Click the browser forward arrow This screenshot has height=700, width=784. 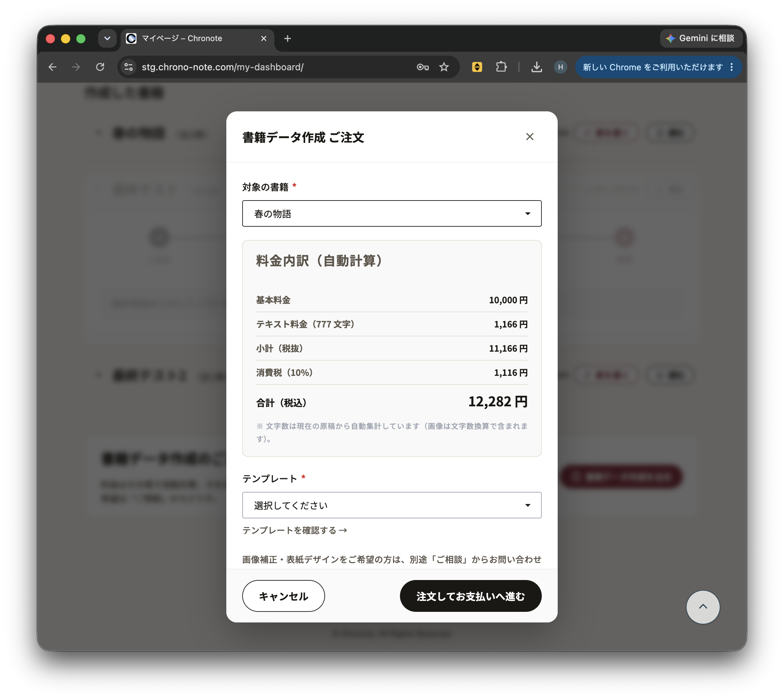(x=76, y=67)
